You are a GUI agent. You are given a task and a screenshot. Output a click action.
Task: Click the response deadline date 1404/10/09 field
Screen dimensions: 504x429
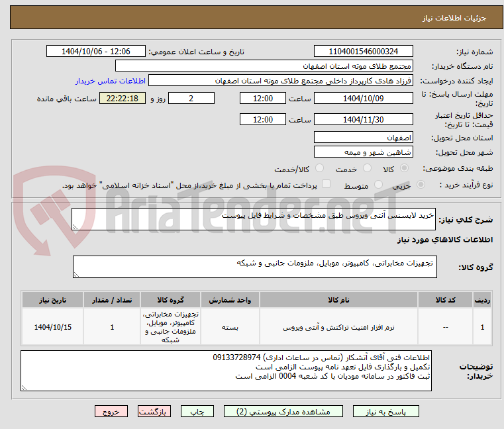363,99
